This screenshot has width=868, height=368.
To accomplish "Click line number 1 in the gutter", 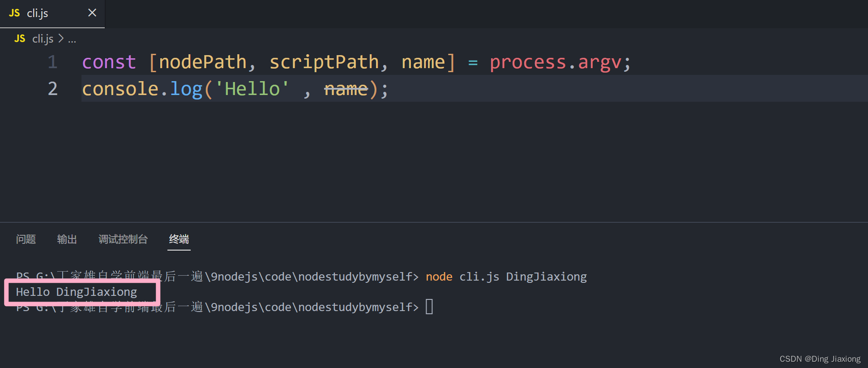I will click(x=53, y=62).
